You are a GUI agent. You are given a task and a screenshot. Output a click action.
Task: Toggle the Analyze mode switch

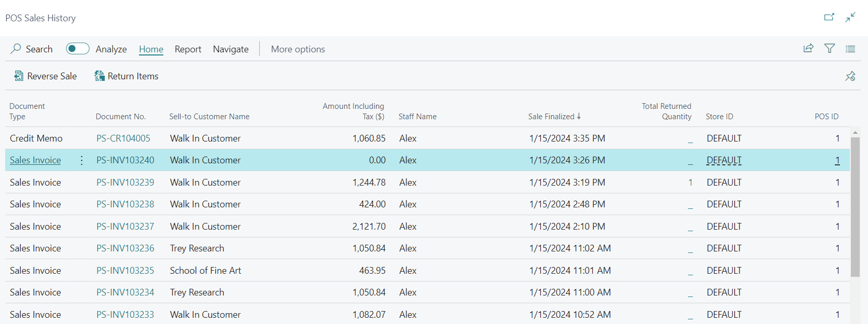click(78, 49)
